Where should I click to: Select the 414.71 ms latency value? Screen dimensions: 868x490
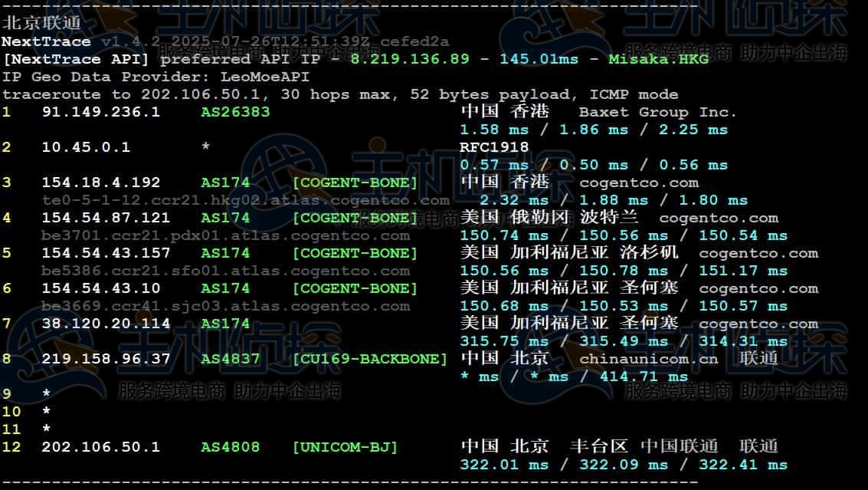tap(644, 377)
